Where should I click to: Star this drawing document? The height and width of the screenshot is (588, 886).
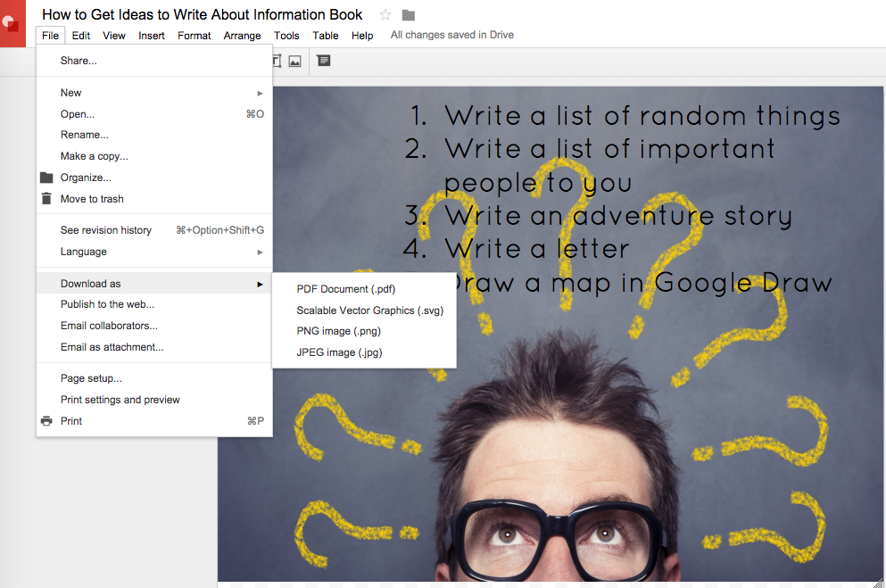[x=385, y=14]
